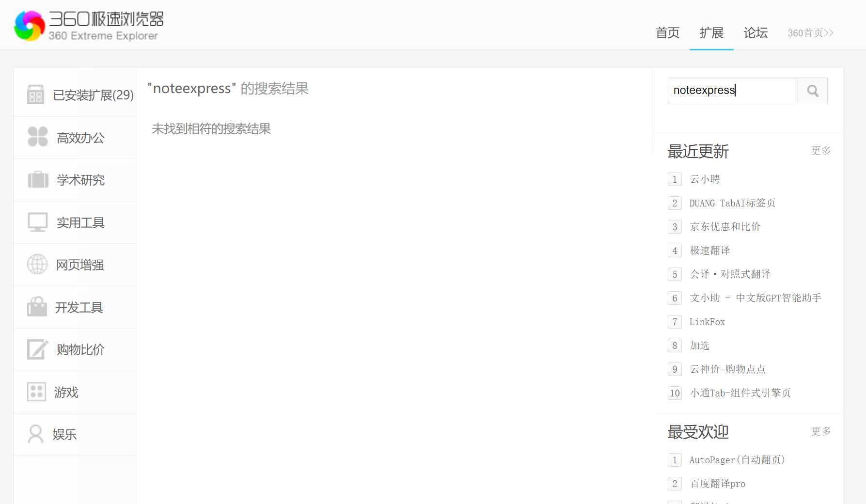
Task: Click 更多 next to 最近更新
Action: coord(821,151)
